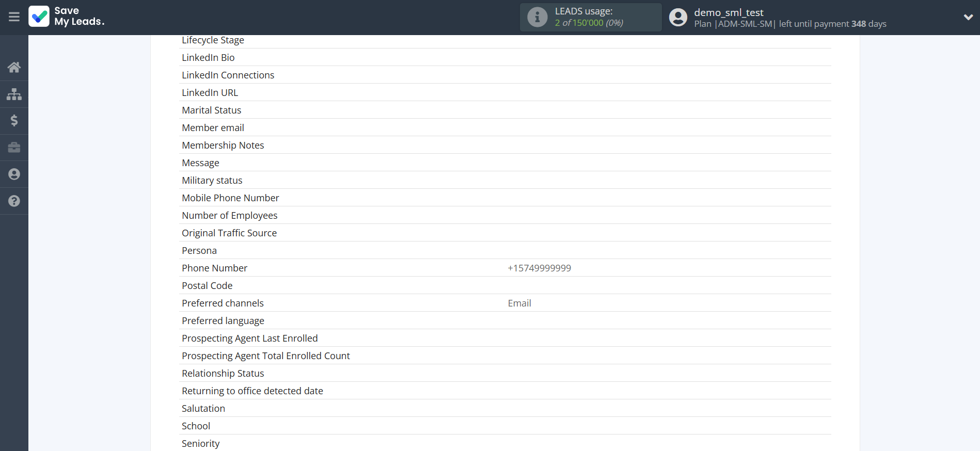980x451 pixels.
Task: Open briefcase icon in sidebar
Action: (14, 148)
